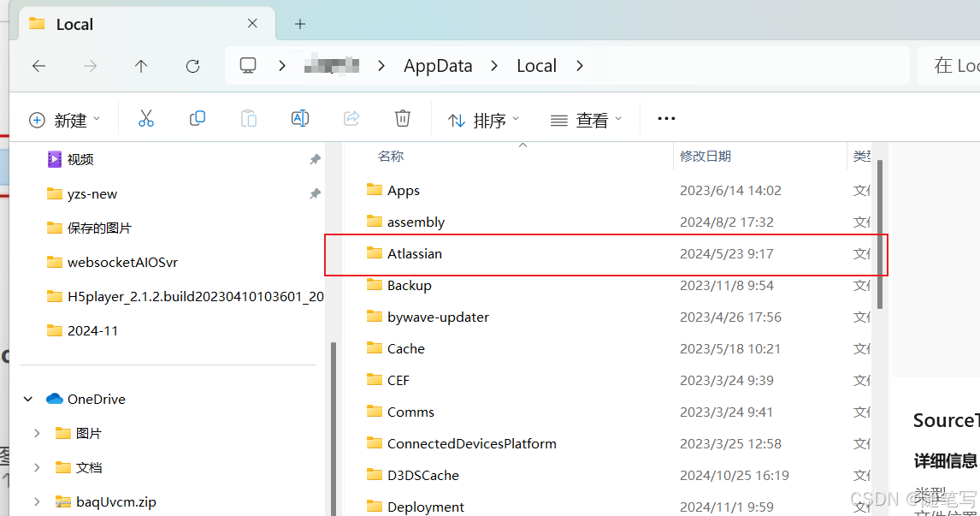Select the Atlassian folder
This screenshot has width=980, height=516.
click(x=415, y=253)
